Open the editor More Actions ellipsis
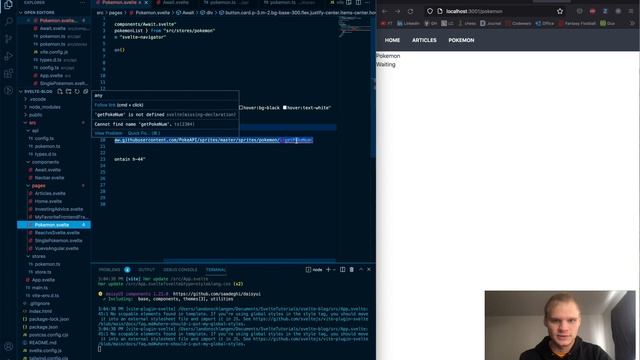This screenshot has width=640, height=360. pyautogui.click(x=367, y=3)
